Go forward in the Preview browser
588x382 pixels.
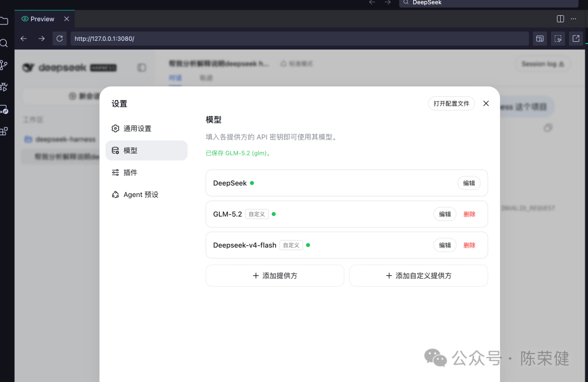point(41,39)
